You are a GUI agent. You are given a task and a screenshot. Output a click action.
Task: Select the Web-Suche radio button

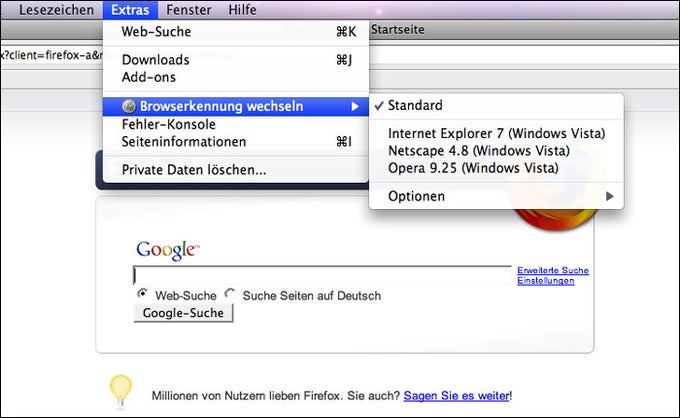click(x=142, y=293)
